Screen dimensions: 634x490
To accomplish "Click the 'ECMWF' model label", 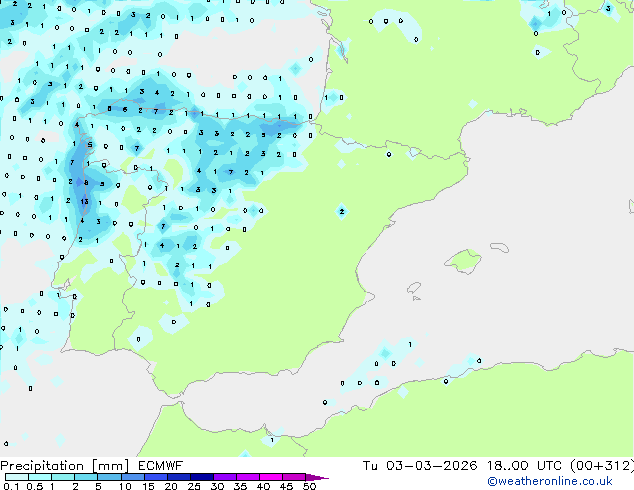I will click(161, 466).
